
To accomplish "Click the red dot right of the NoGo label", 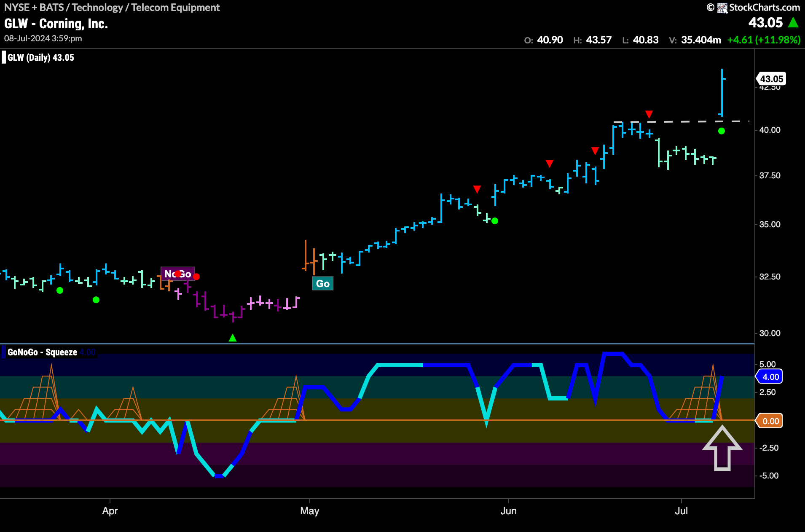I will [x=196, y=277].
